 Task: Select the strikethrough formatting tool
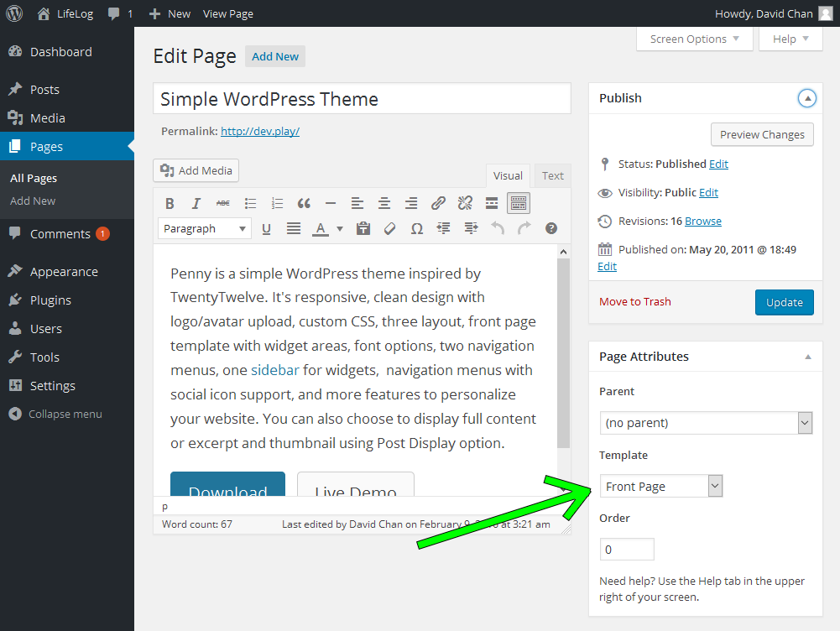click(x=222, y=202)
